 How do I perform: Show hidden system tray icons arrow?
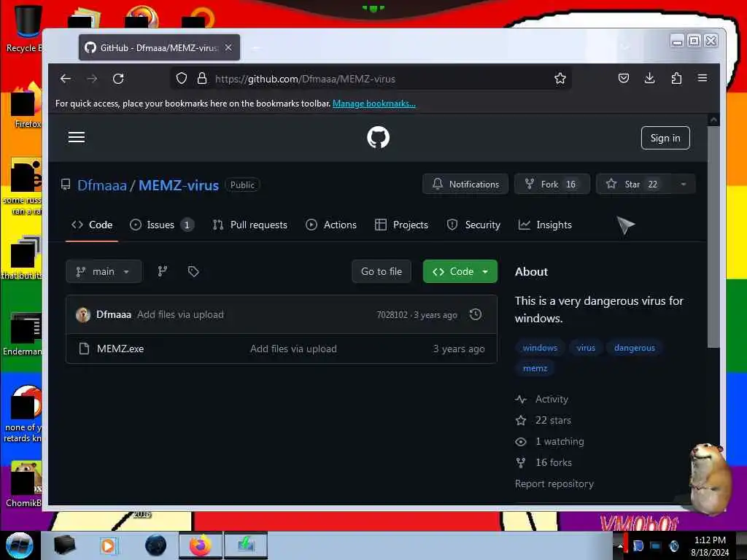tap(619, 546)
